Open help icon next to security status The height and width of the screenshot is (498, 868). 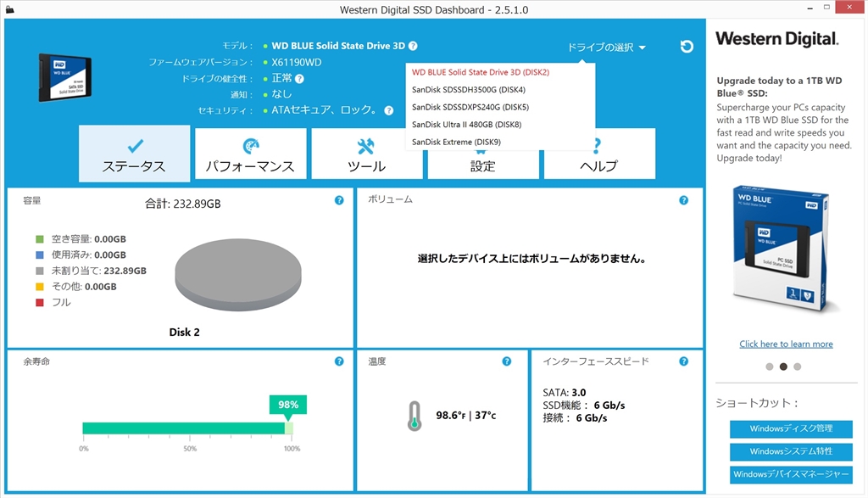point(389,110)
